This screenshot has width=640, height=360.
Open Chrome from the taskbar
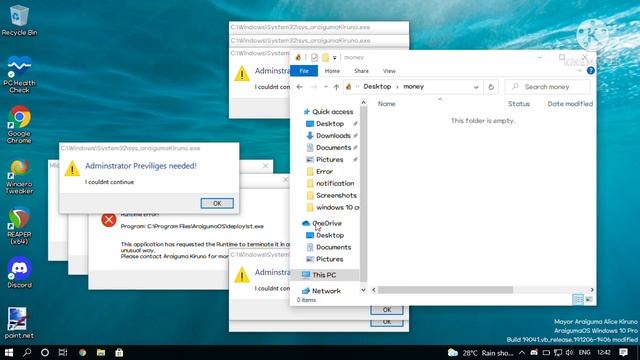(x=82, y=352)
